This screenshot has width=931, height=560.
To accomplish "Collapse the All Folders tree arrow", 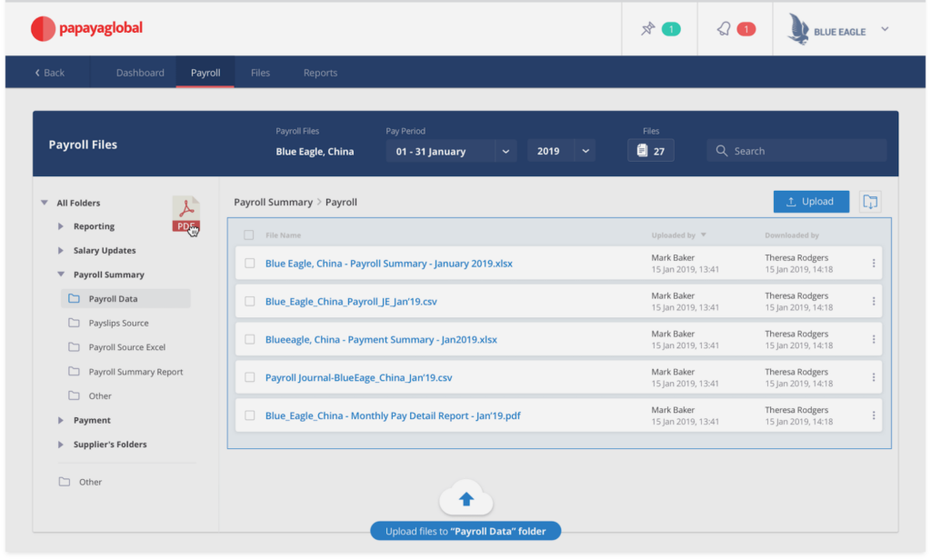I will [x=44, y=203].
